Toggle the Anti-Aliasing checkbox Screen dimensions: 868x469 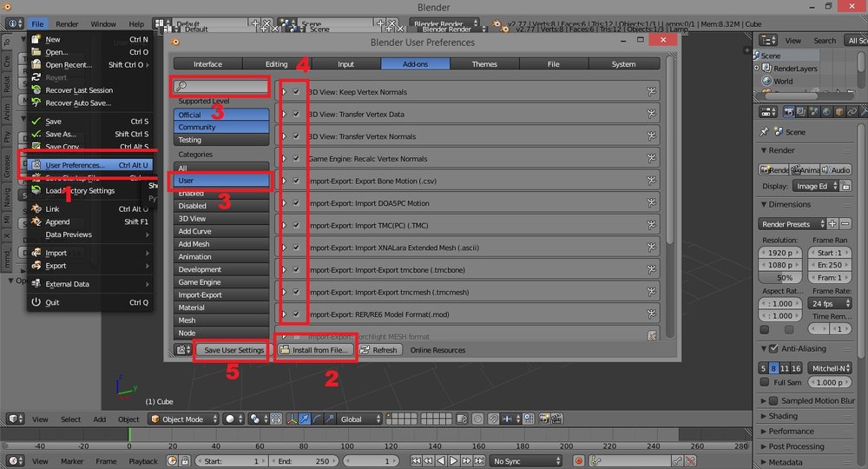coord(774,348)
